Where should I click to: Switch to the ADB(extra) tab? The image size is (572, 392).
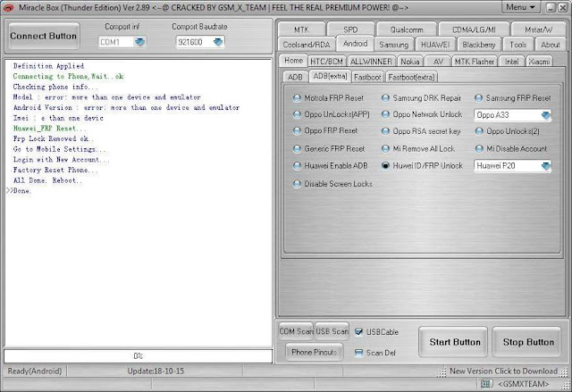[x=330, y=76]
